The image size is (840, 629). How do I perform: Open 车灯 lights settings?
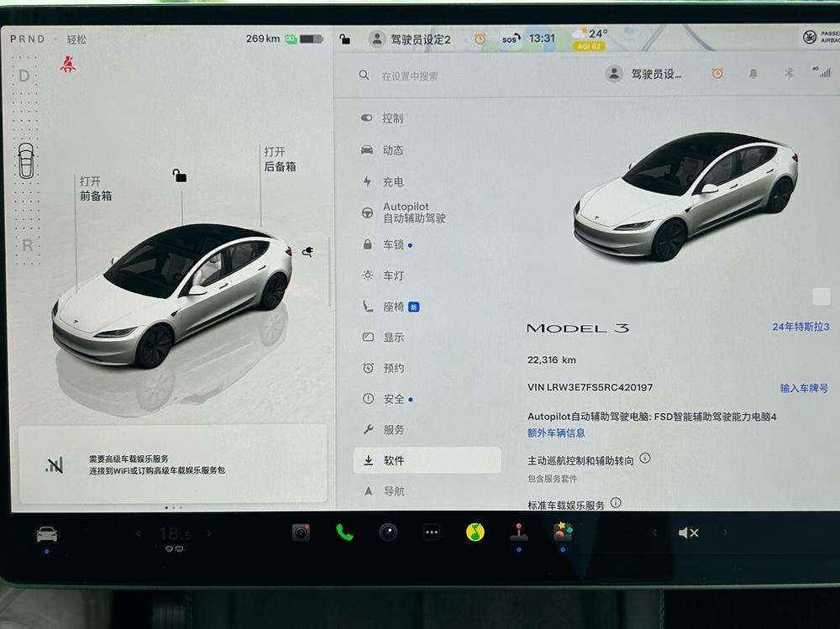(x=382, y=275)
